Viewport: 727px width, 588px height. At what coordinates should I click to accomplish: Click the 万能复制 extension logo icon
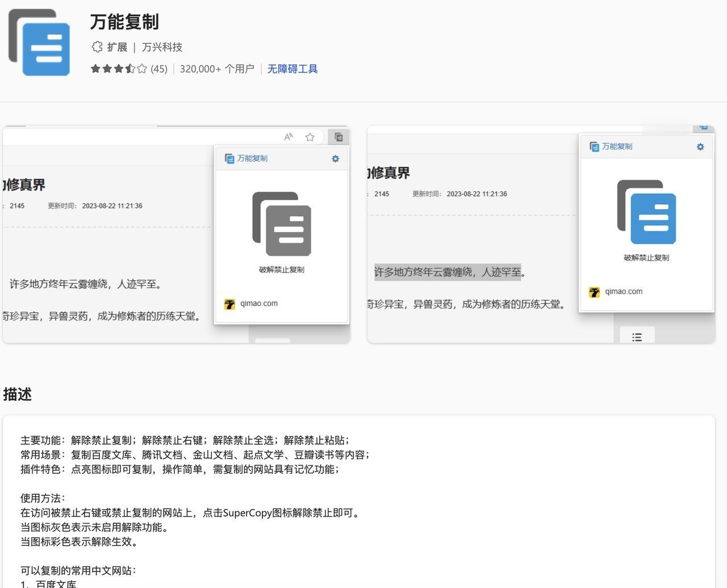tap(39, 42)
